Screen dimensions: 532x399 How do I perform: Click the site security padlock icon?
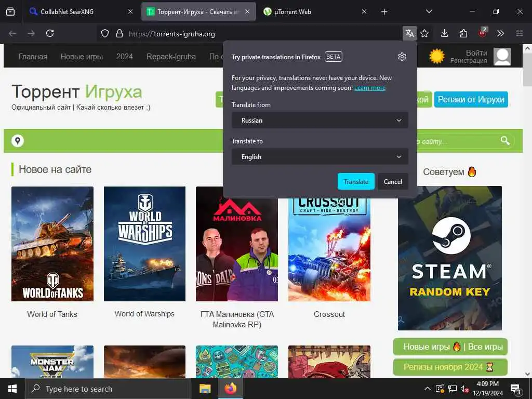click(x=119, y=33)
